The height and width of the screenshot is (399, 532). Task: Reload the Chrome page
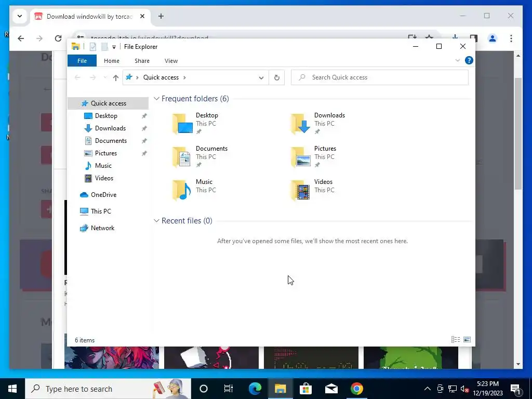[x=58, y=38]
